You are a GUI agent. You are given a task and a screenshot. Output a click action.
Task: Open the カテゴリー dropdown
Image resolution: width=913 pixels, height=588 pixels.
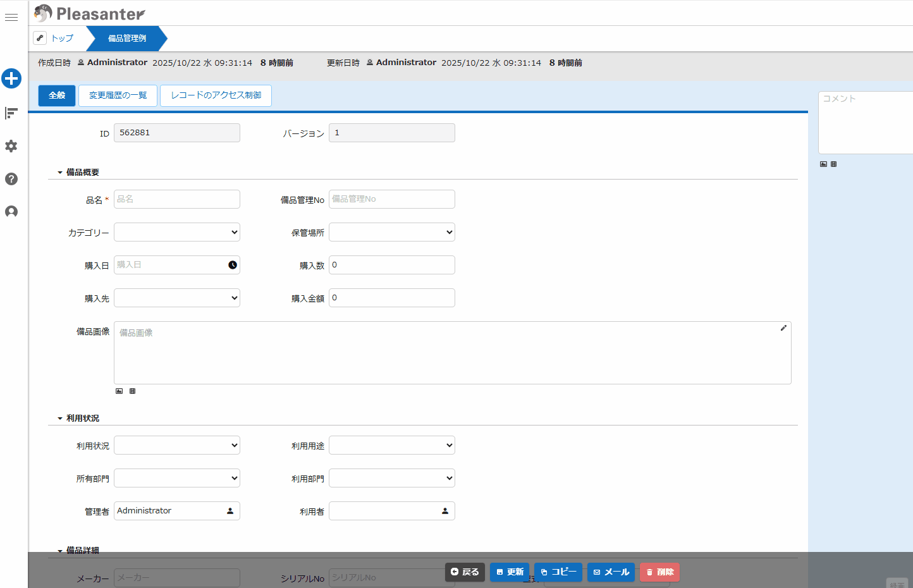(177, 232)
